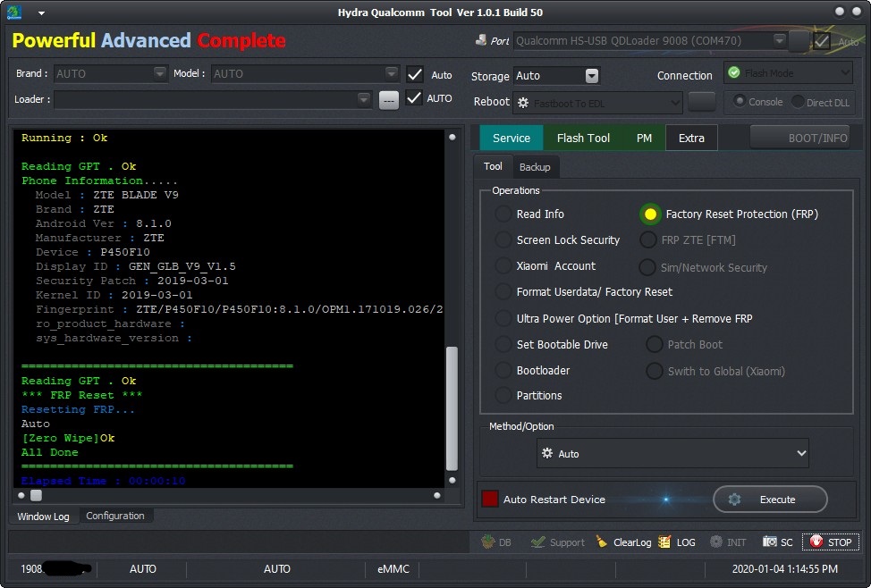Open the Method/Option Auto dropdown

pyautogui.click(x=672, y=453)
